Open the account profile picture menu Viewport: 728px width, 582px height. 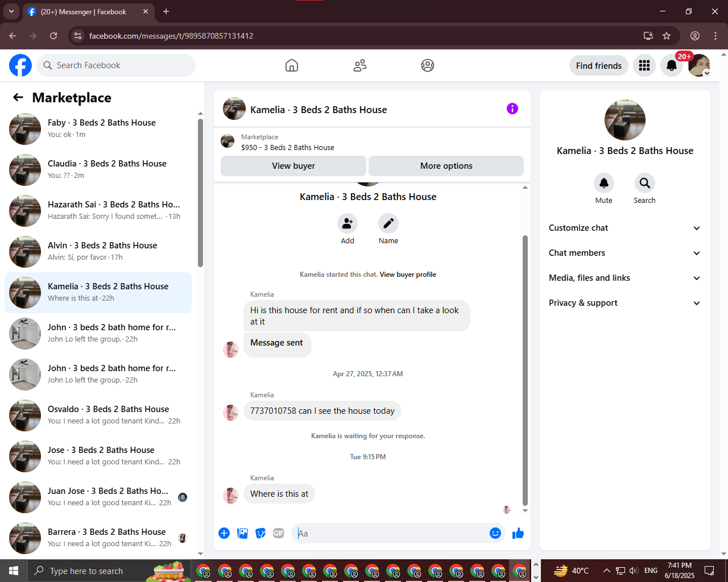pyautogui.click(x=699, y=65)
